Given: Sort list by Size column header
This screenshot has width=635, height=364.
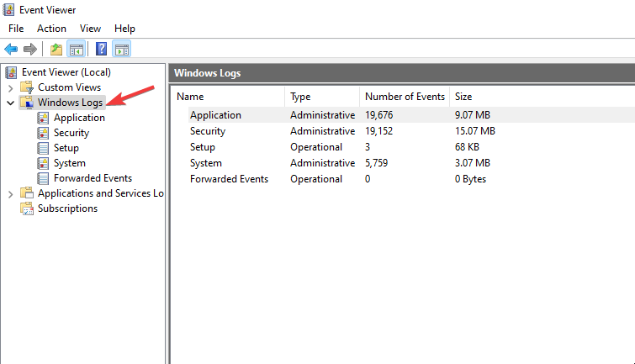Looking at the screenshot, I should click(463, 97).
